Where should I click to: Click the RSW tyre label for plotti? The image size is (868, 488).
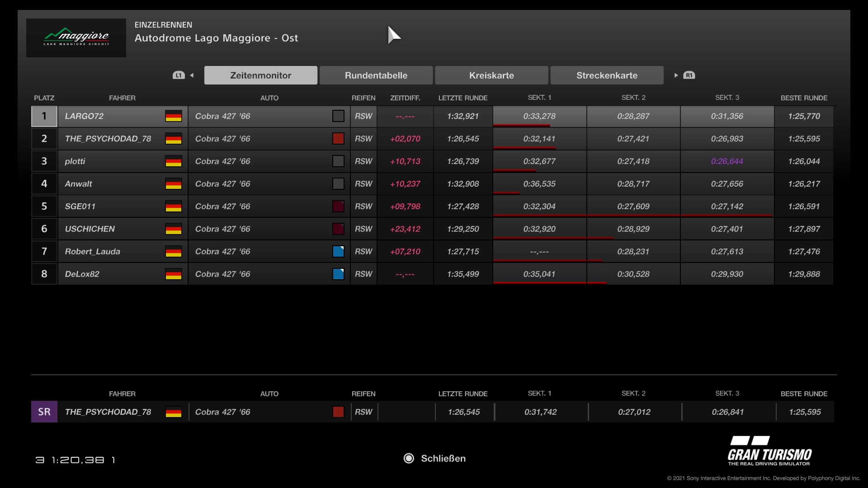point(363,161)
